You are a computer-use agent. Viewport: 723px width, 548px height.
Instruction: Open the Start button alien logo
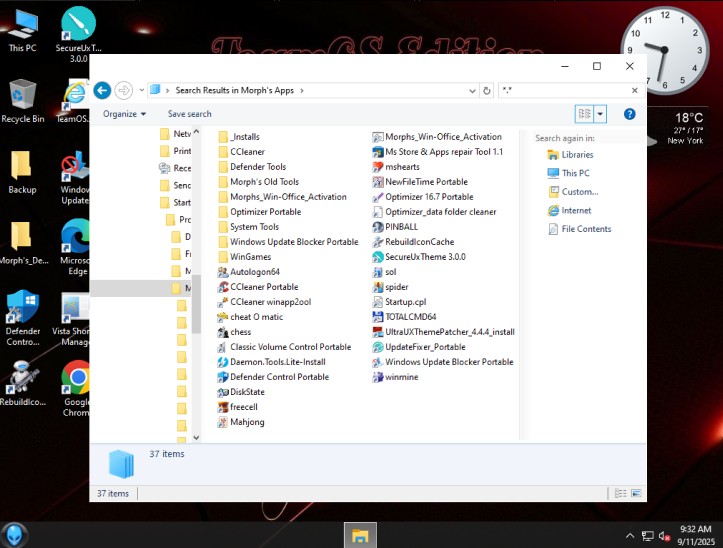coord(14,535)
